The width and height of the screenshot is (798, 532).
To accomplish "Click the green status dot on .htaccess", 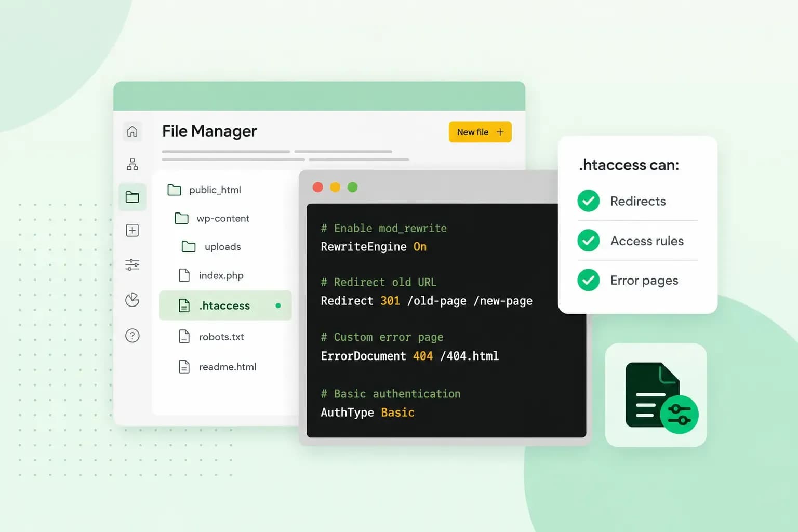I will 278,305.
